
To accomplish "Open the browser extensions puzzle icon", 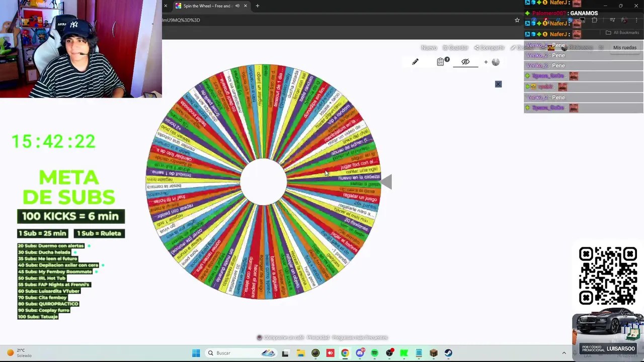I will tap(594, 20).
